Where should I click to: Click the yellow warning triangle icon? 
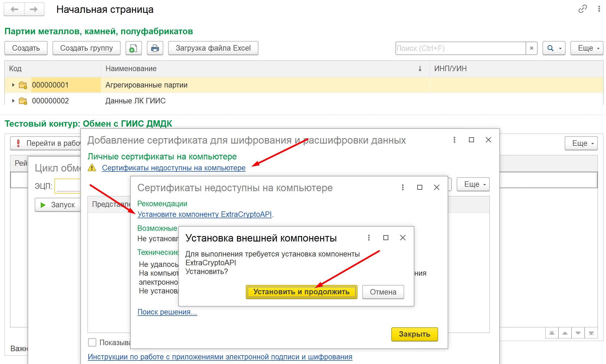pyautogui.click(x=92, y=168)
